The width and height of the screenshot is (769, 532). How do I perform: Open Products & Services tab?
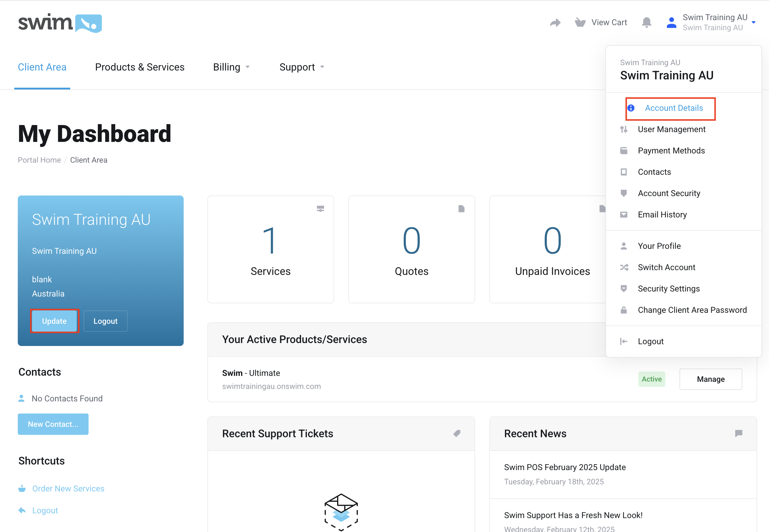coord(140,67)
